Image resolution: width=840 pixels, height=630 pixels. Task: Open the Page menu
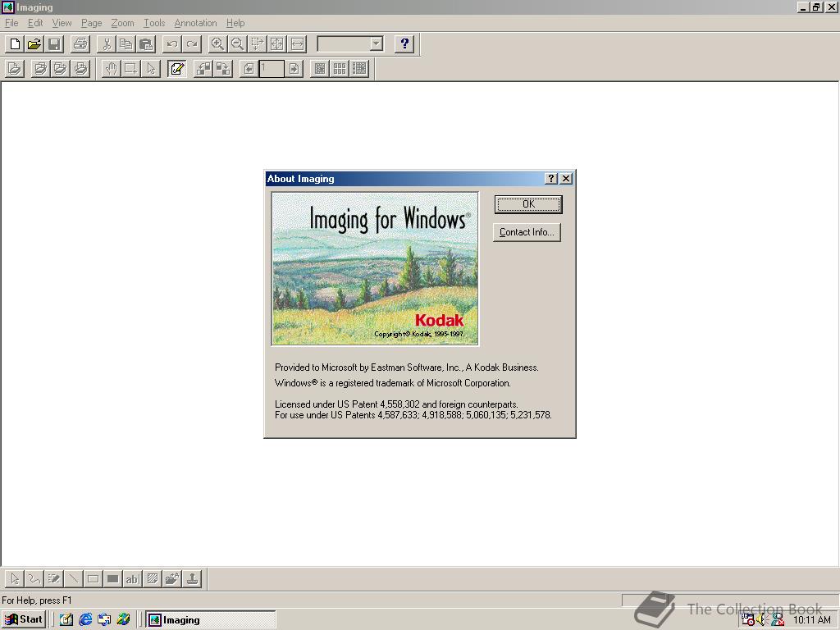coord(92,23)
